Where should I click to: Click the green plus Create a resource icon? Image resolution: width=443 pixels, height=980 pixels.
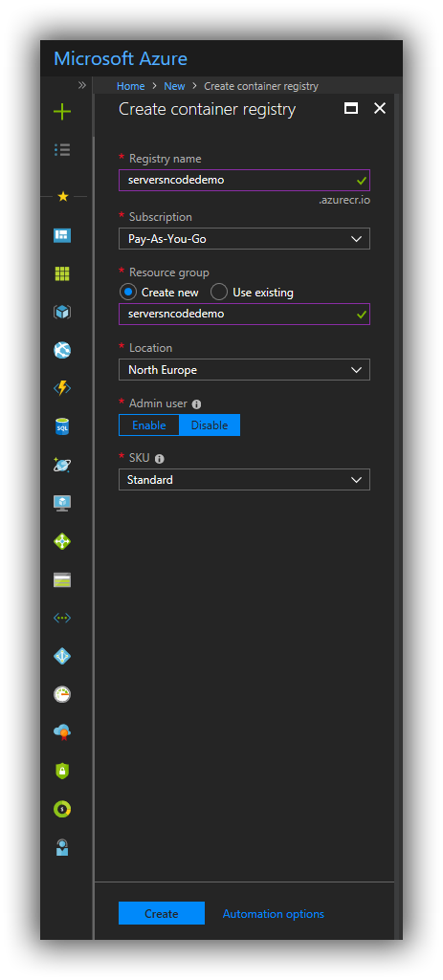point(62,112)
